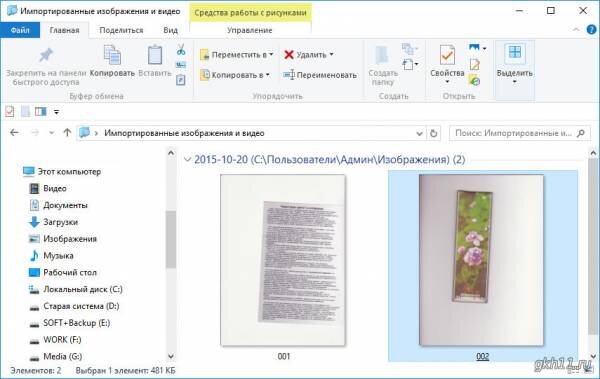Click the address bar path Импортированные изображения и видео
Screen dimensions: 600x379
coord(184,133)
